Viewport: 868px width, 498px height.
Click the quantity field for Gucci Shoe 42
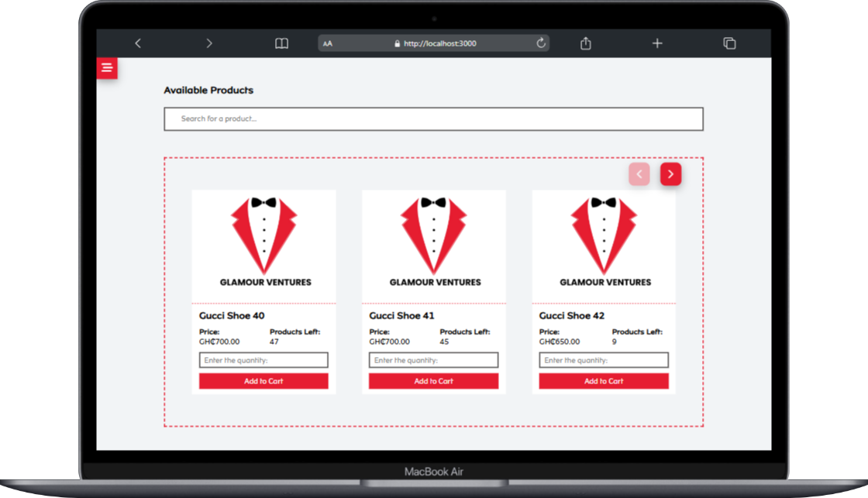coord(604,359)
